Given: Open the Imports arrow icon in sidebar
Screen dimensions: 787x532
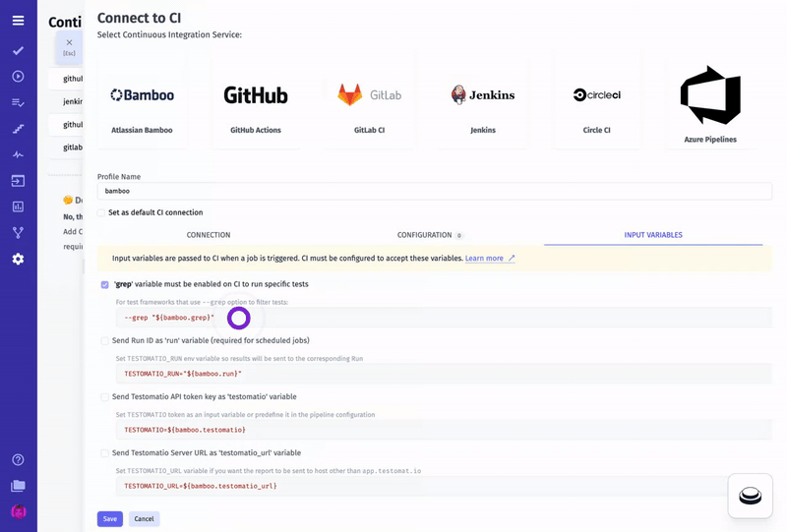Looking at the screenshot, I should (18, 181).
